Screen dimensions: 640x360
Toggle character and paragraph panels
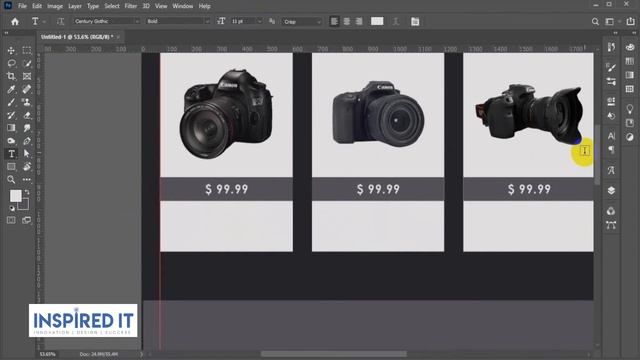[415, 22]
